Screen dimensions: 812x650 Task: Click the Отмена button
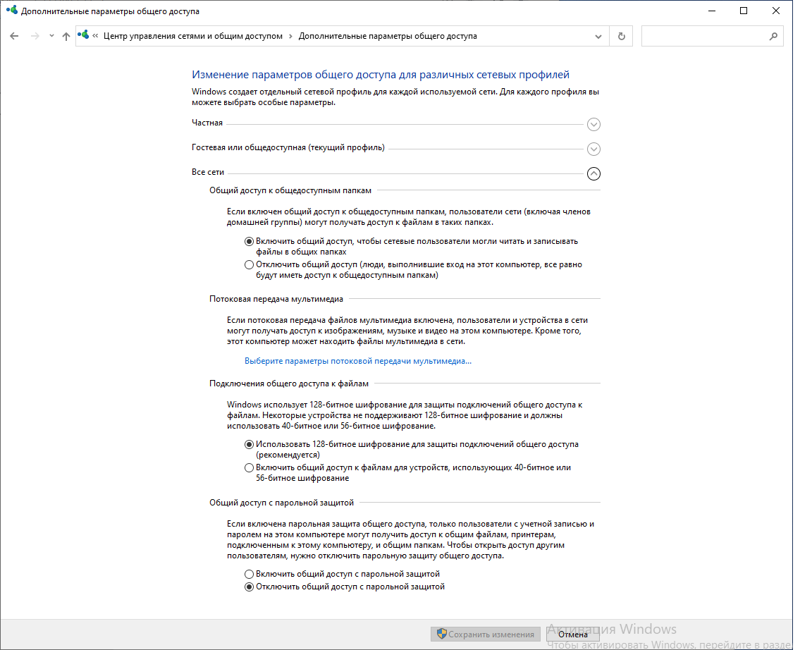tap(573, 634)
